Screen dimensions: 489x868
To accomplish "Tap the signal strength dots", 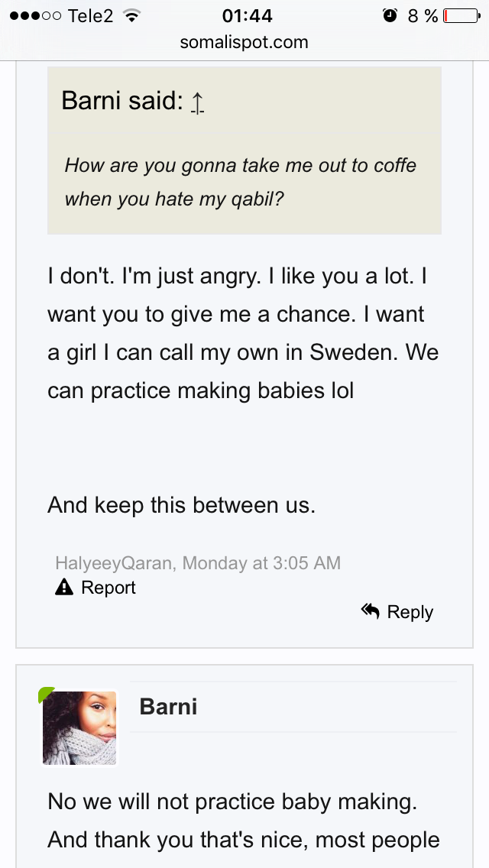I will (35, 16).
